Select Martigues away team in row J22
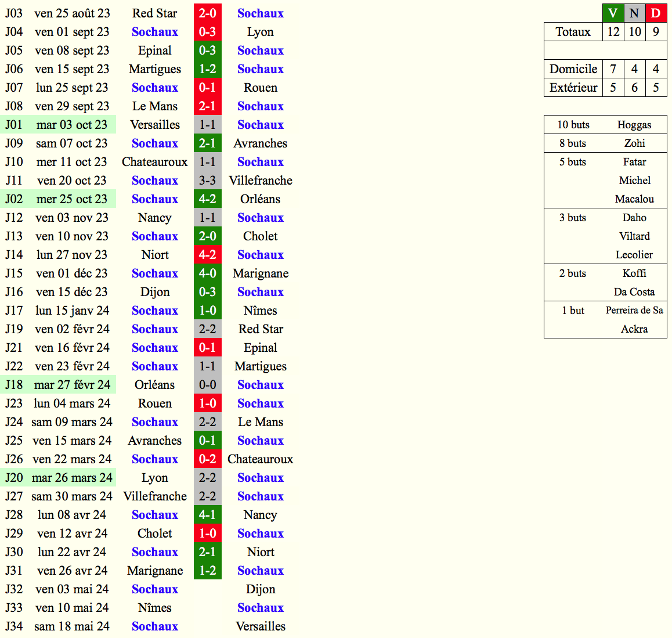Image resolution: width=672 pixels, height=638 pixels. (261, 366)
